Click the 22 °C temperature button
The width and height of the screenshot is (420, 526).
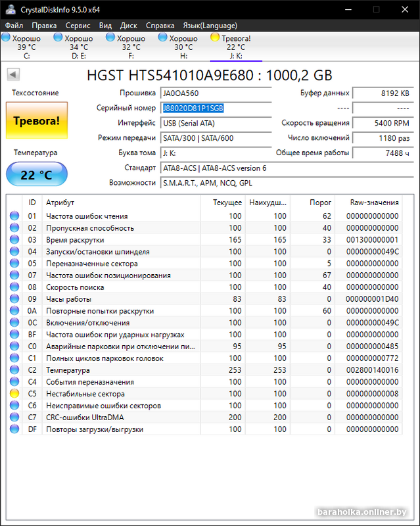(x=36, y=176)
